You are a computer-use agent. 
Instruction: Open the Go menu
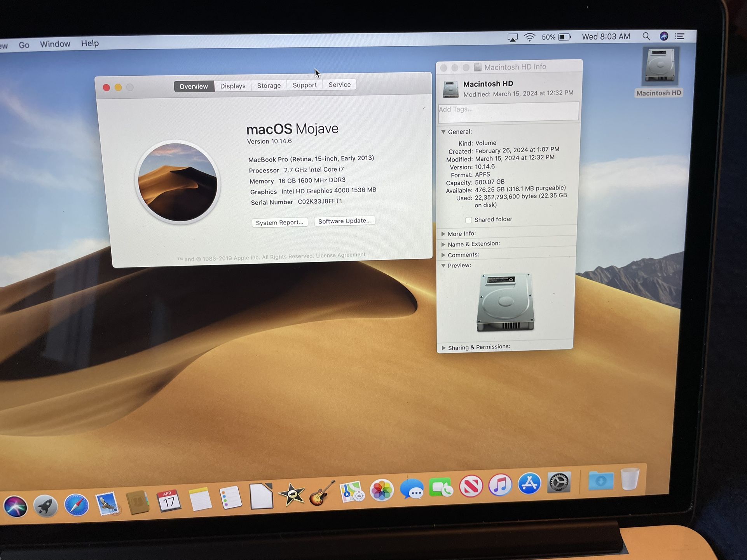(24, 45)
